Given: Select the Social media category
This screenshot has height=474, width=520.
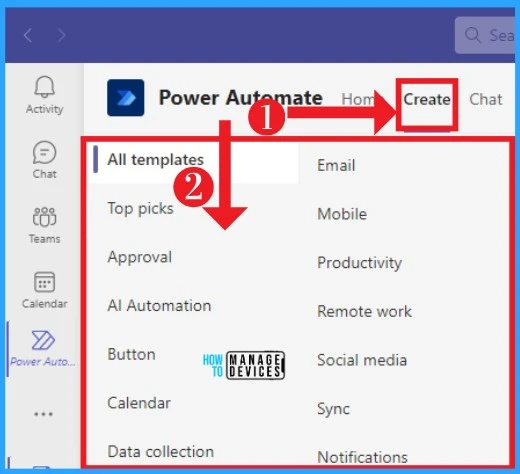Looking at the screenshot, I should pyautogui.click(x=362, y=360).
